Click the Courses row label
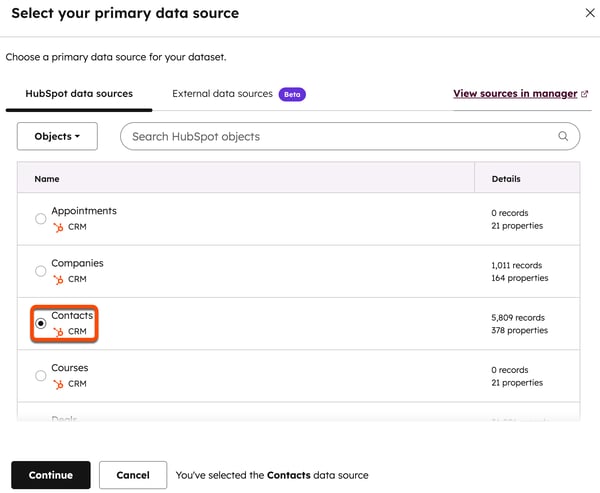 tap(70, 368)
